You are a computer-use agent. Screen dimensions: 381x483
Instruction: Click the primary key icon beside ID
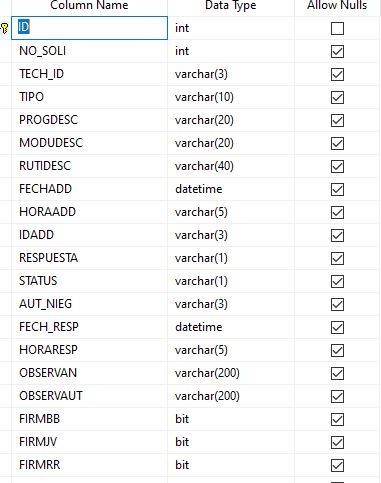pos(4,28)
